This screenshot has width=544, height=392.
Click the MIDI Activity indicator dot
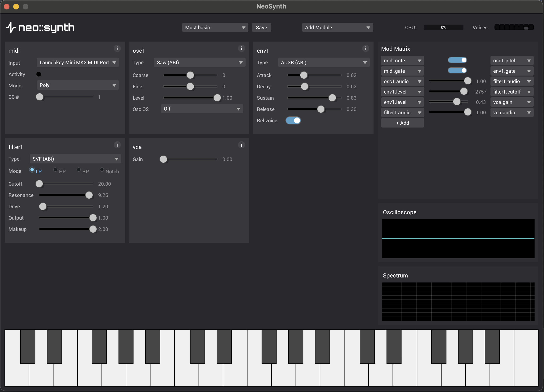39,74
